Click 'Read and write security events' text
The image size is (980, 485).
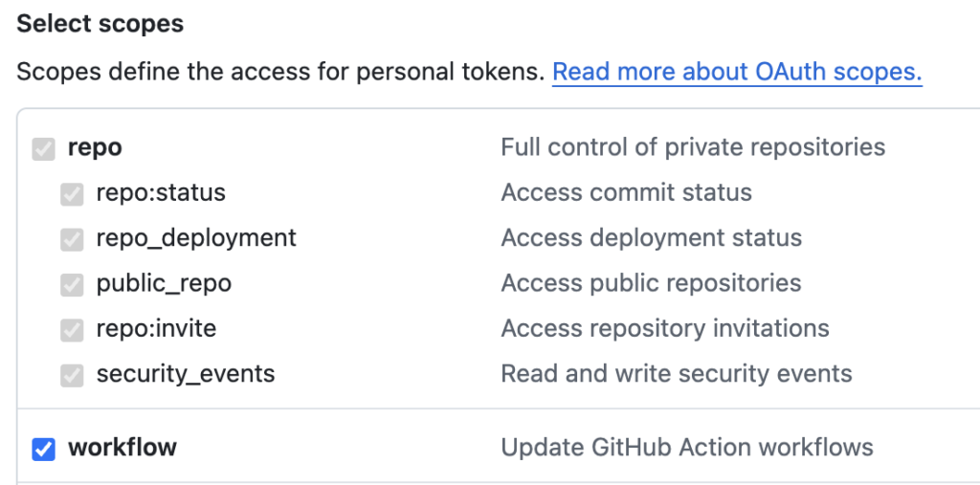point(677,374)
